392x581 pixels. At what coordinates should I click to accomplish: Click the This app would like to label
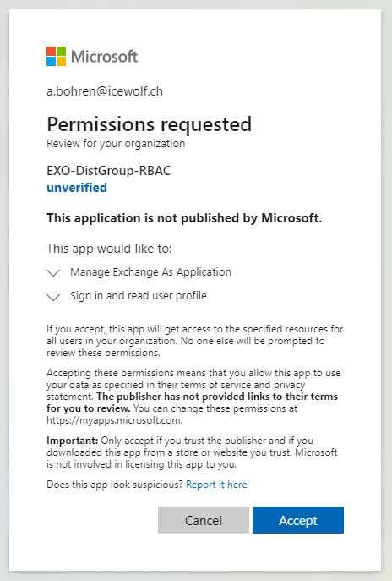point(109,249)
